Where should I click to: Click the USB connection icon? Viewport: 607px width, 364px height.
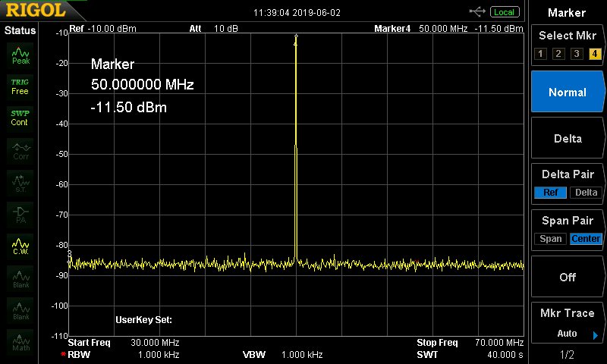(477, 12)
